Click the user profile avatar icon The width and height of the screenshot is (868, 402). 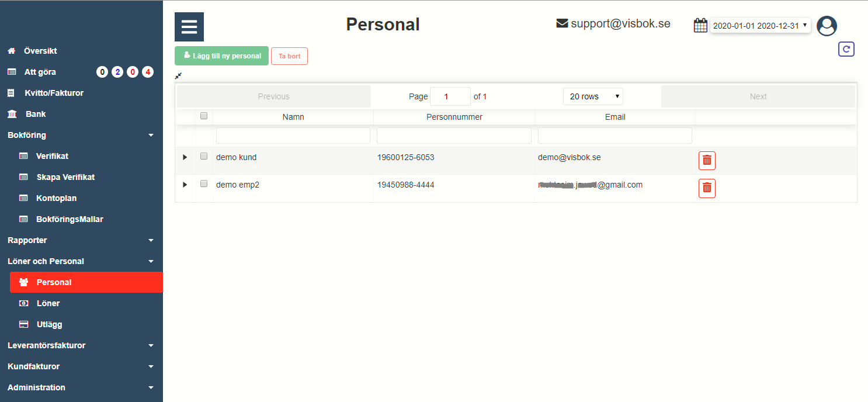827,26
